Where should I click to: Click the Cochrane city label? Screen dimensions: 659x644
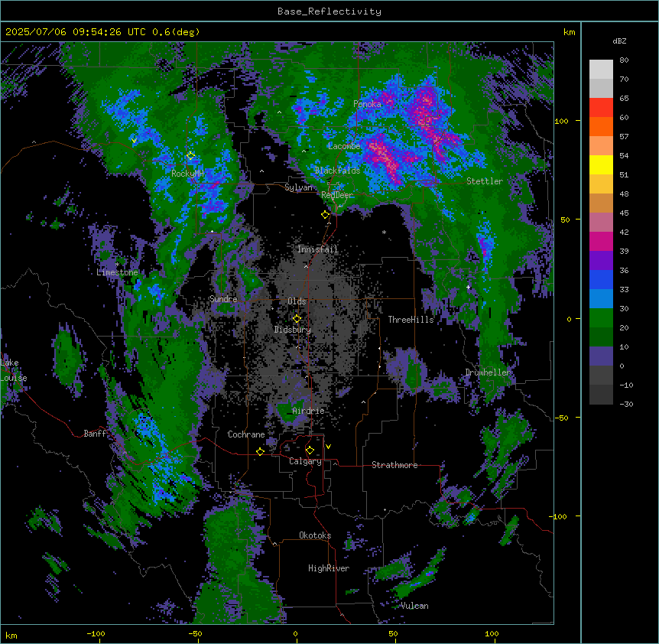(246, 434)
